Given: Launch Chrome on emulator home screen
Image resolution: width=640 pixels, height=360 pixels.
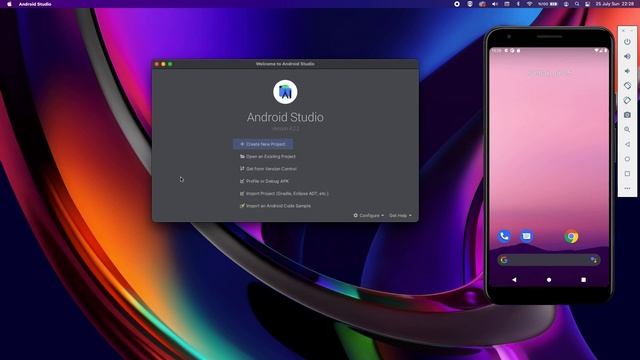Looking at the screenshot, I should pos(571,236).
